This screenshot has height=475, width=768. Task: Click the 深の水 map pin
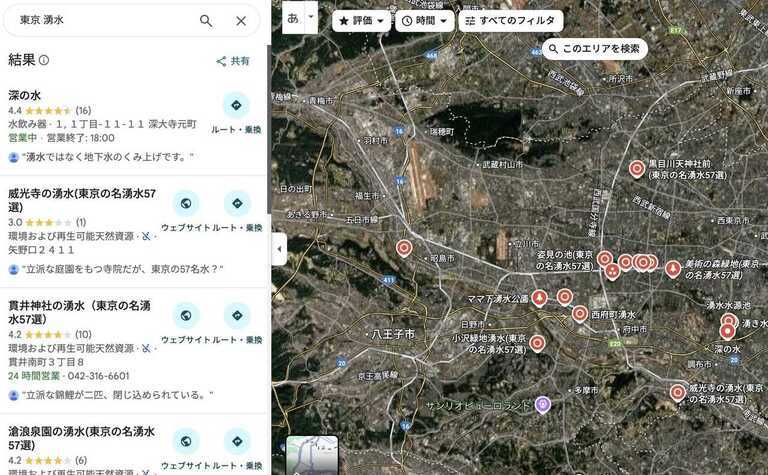[x=727, y=332]
